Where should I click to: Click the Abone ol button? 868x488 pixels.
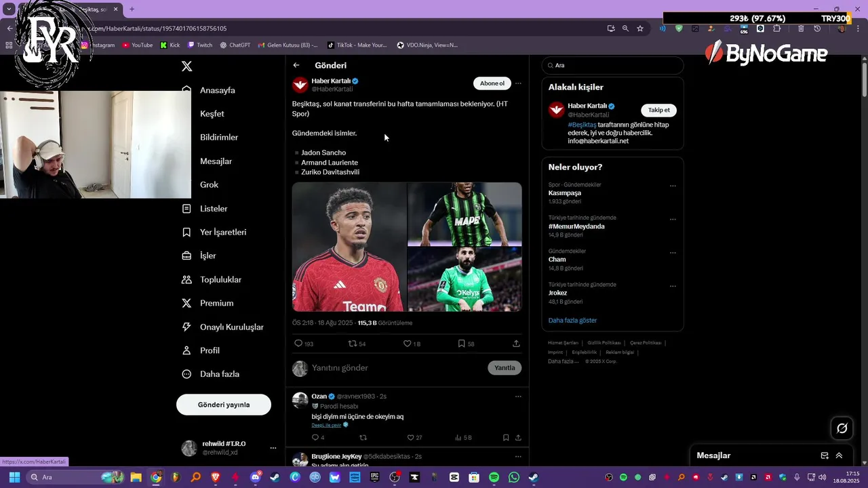pos(492,83)
